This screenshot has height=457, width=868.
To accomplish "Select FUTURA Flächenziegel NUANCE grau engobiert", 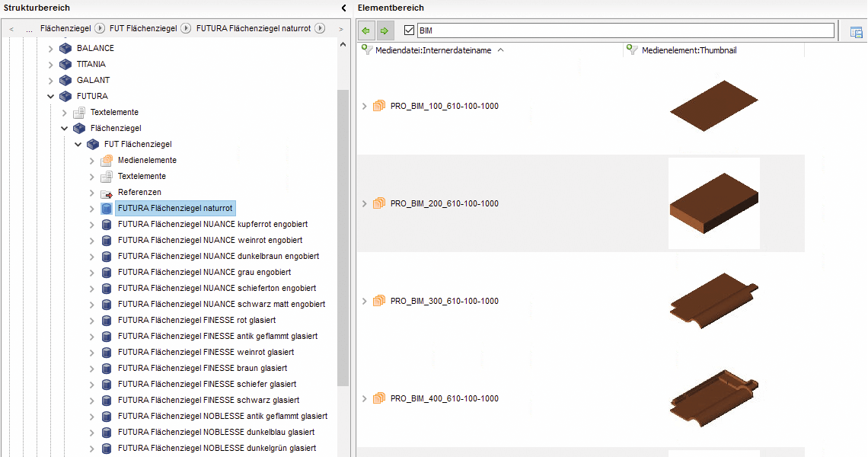I will point(204,273).
